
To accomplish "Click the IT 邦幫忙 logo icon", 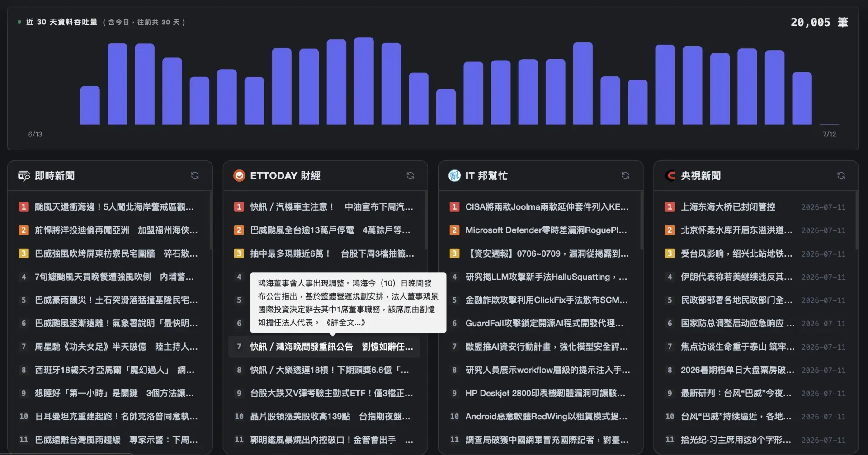I will click(x=454, y=175).
